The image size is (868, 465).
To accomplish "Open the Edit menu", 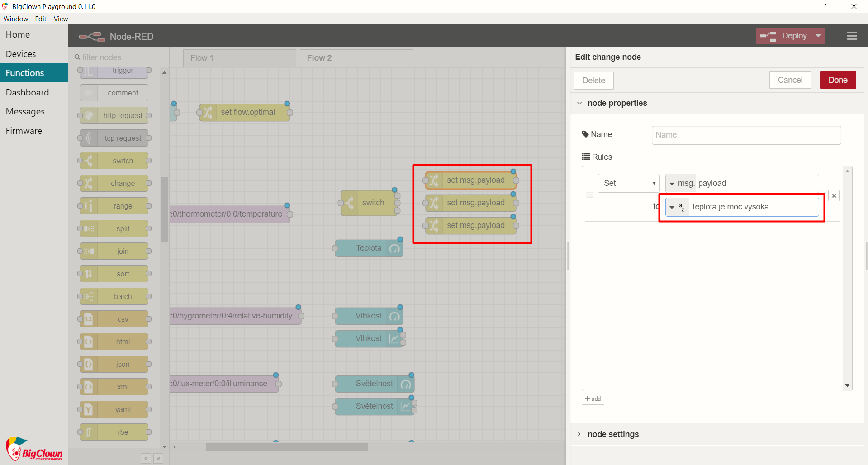I will tap(41, 19).
